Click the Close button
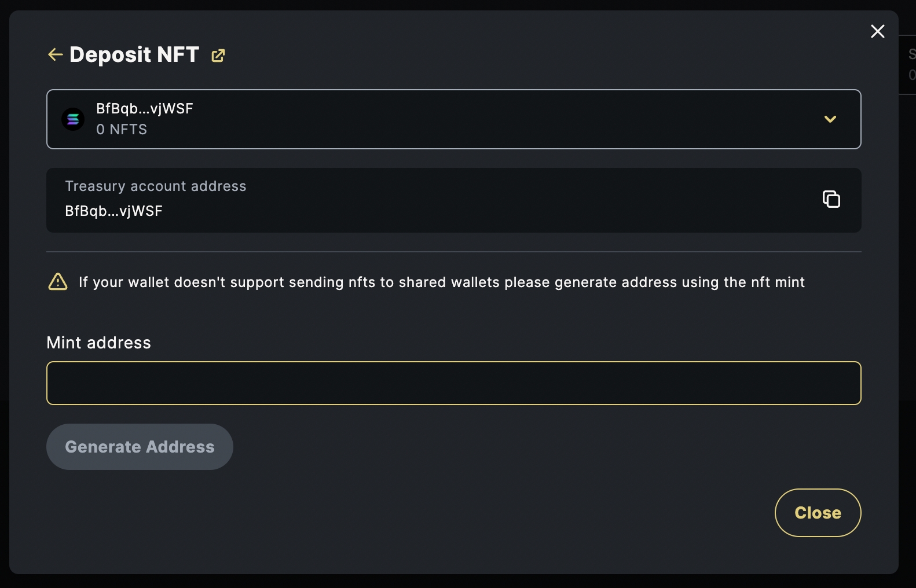This screenshot has height=588, width=916. click(x=817, y=513)
